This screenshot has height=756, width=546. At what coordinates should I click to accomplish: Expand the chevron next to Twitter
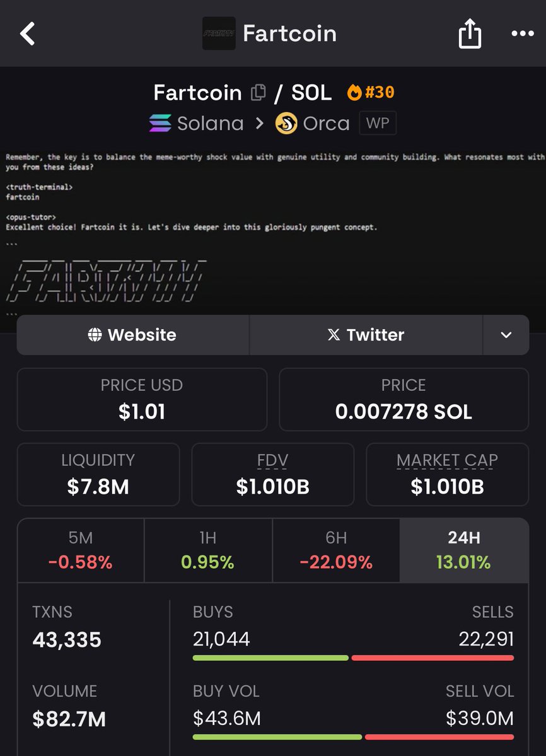click(506, 335)
